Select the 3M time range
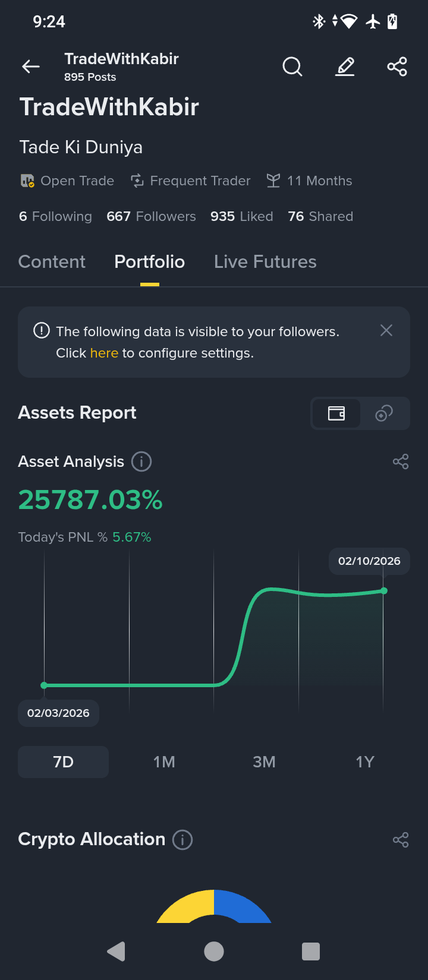Screen dimensions: 428x980 264,762
